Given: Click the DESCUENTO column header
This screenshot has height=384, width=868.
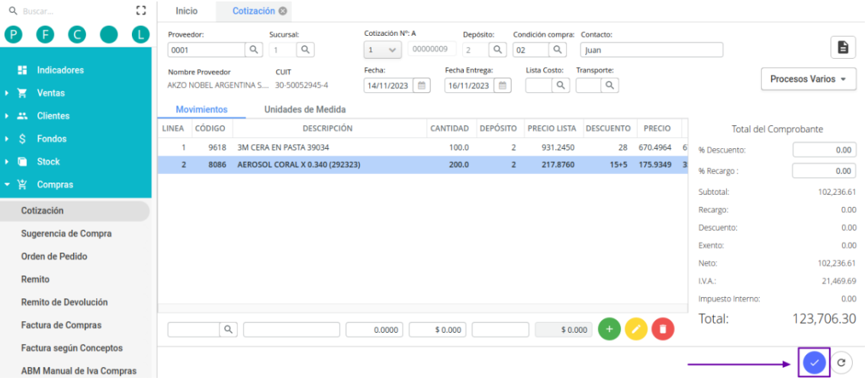Looking at the screenshot, I should coord(608,128).
